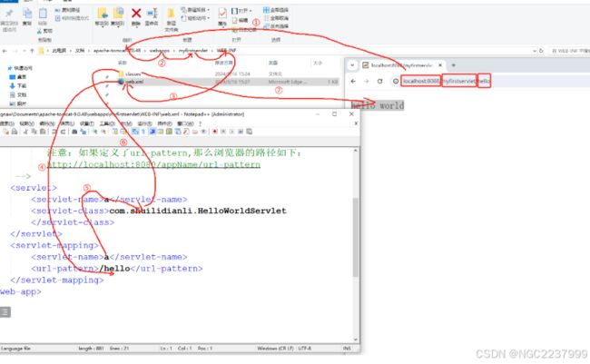Change UTF-8 encoding in Notepad++ status bar
This screenshot has height=364, width=590.
(305, 349)
